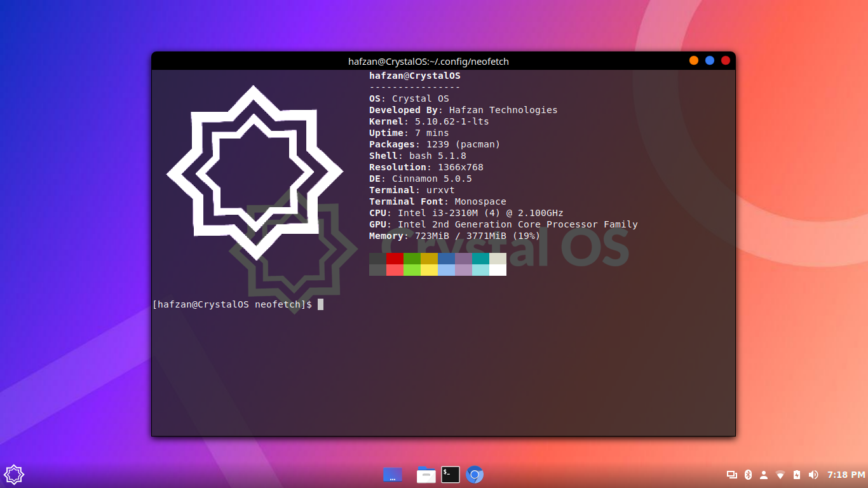Image resolution: width=868 pixels, height=488 pixels.
Task: Open the terminal icon in the taskbar
Action: pos(451,475)
